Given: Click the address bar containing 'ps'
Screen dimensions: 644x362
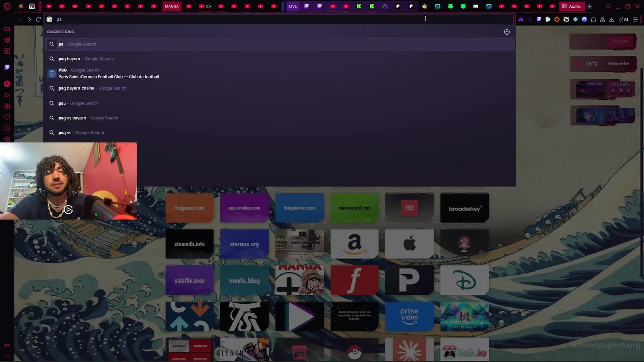Looking at the screenshot, I should [x=279, y=19].
